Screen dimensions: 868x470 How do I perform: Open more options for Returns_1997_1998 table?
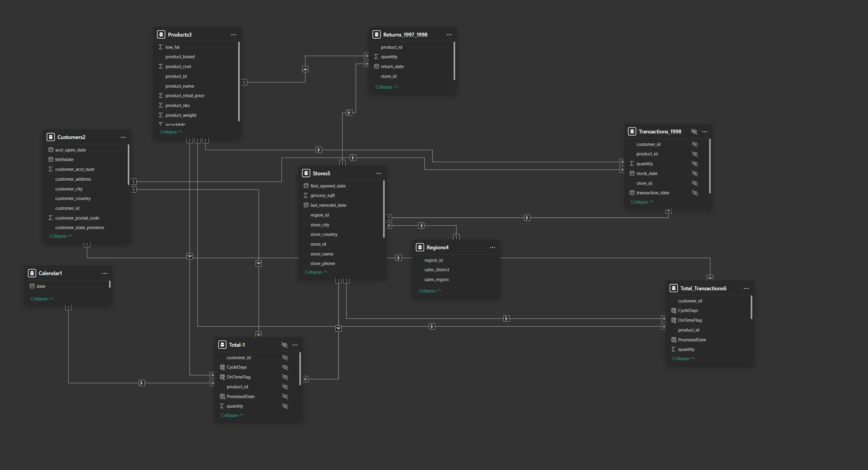(x=449, y=35)
